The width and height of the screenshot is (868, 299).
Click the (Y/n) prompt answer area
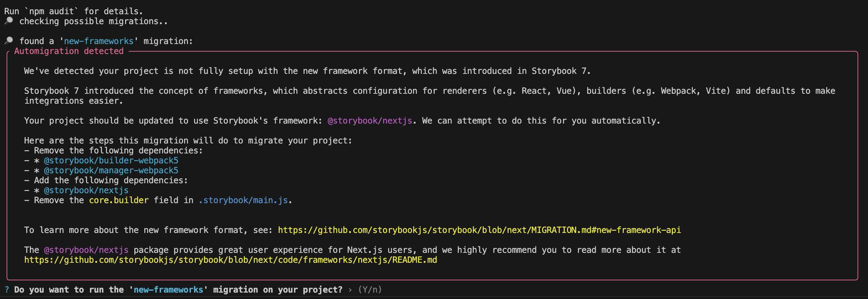(x=370, y=290)
